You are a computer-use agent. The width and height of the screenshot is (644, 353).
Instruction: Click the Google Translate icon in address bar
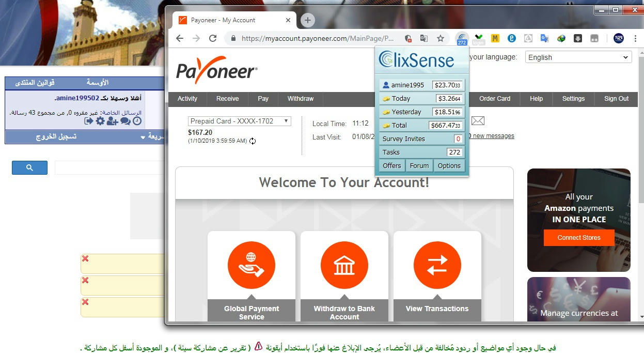[x=424, y=38]
